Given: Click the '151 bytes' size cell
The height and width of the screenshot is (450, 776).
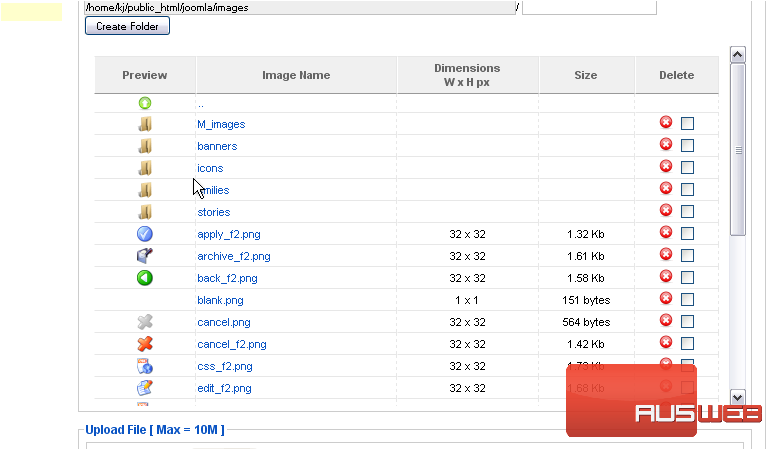Looking at the screenshot, I should click(x=586, y=300).
